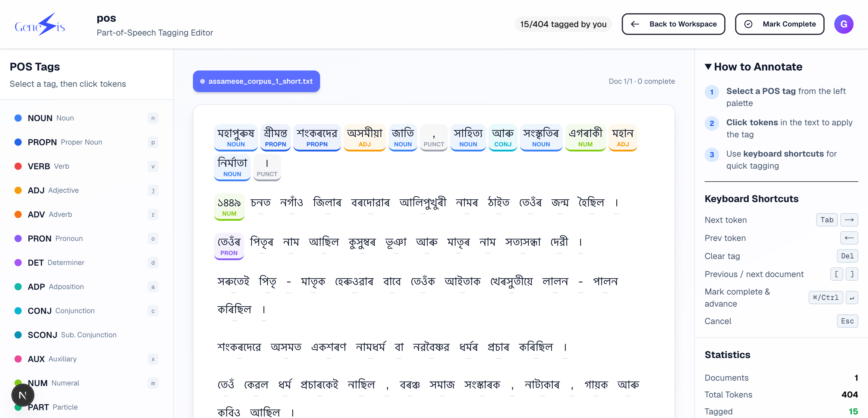Click the Doc 1/1 · 0 complete status
Image resolution: width=868 pixels, height=418 pixels.
pyautogui.click(x=642, y=81)
